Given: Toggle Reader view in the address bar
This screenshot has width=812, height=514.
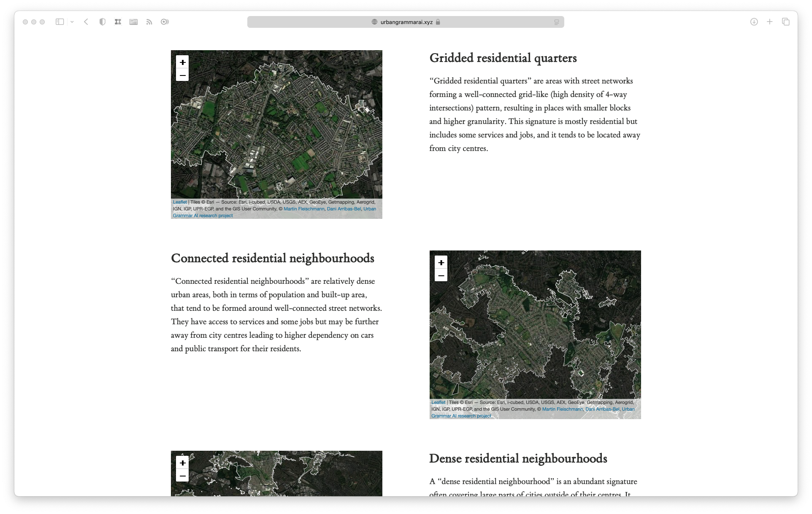Looking at the screenshot, I should tap(556, 22).
